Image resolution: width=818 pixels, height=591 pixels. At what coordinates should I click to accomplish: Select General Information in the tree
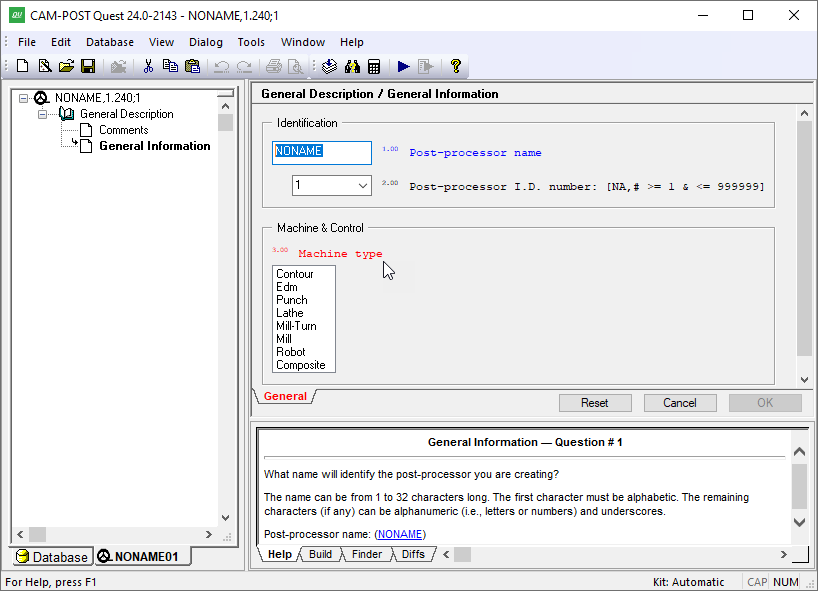click(x=154, y=146)
